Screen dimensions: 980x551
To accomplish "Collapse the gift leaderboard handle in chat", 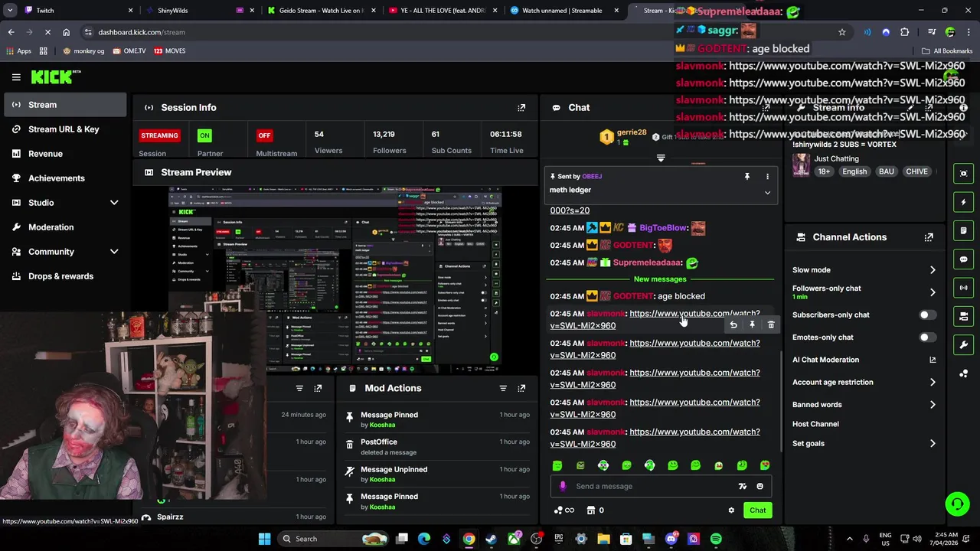I will pos(661,158).
